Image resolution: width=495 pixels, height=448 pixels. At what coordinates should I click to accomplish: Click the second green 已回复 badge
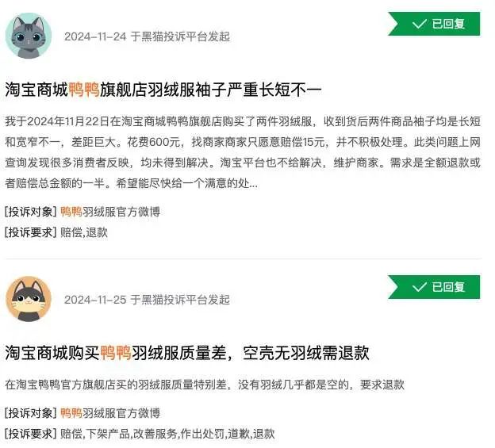click(x=435, y=287)
